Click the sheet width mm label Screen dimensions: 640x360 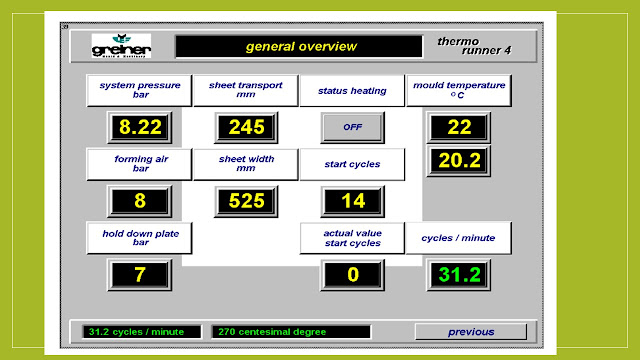pos(246,164)
